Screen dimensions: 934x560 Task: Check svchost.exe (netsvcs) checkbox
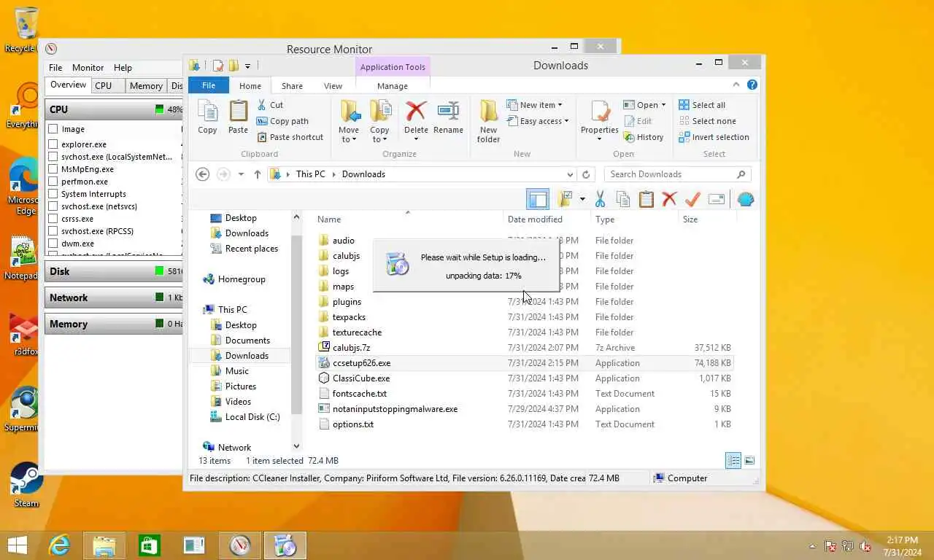pos(53,206)
